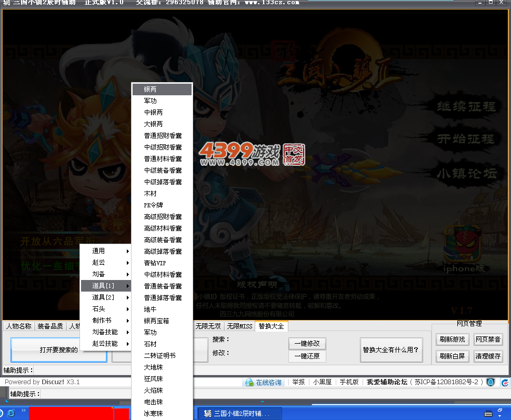Choose 普通招财香囊 from the list
Viewport: 511px width, 420px height.
[x=162, y=136]
